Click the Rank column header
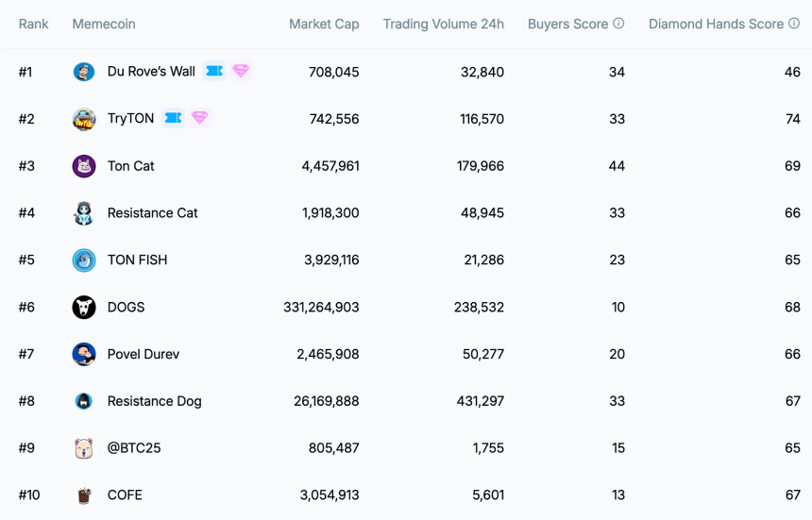Image resolution: width=812 pixels, height=520 pixels. tap(33, 24)
